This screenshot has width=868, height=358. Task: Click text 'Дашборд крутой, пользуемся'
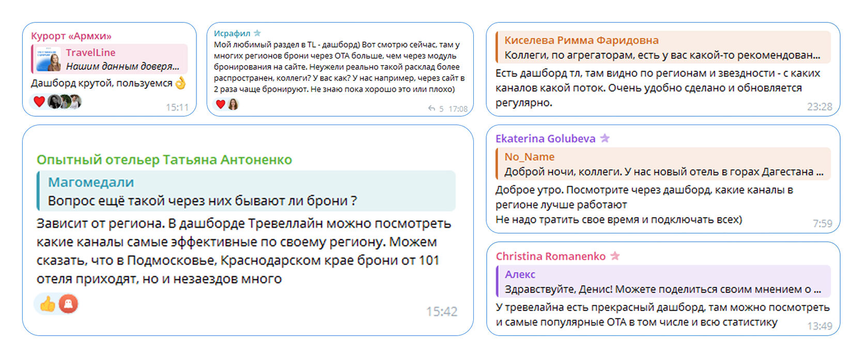pyautogui.click(x=101, y=83)
